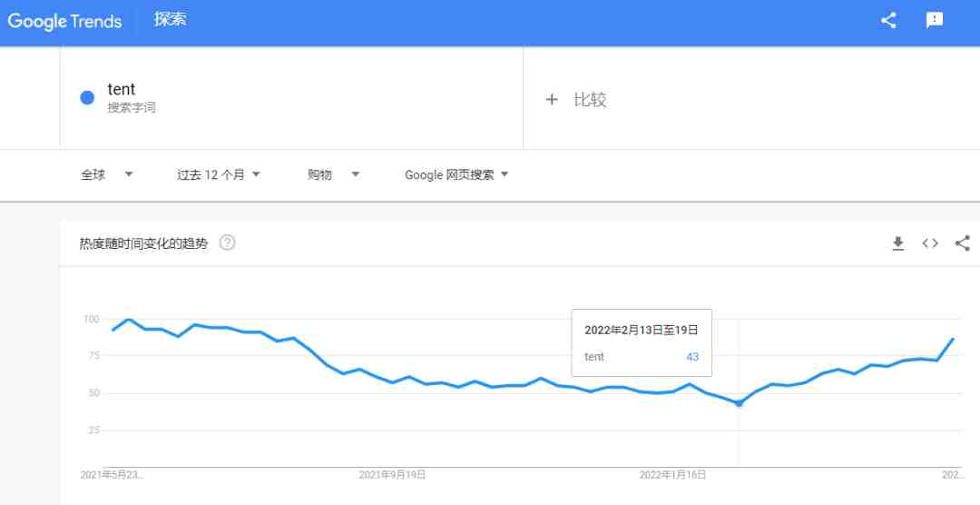Image resolution: width=980 pixels, height=505 pixels.
Task: Download the trend chart as CSV
Action: click(898, 243)
